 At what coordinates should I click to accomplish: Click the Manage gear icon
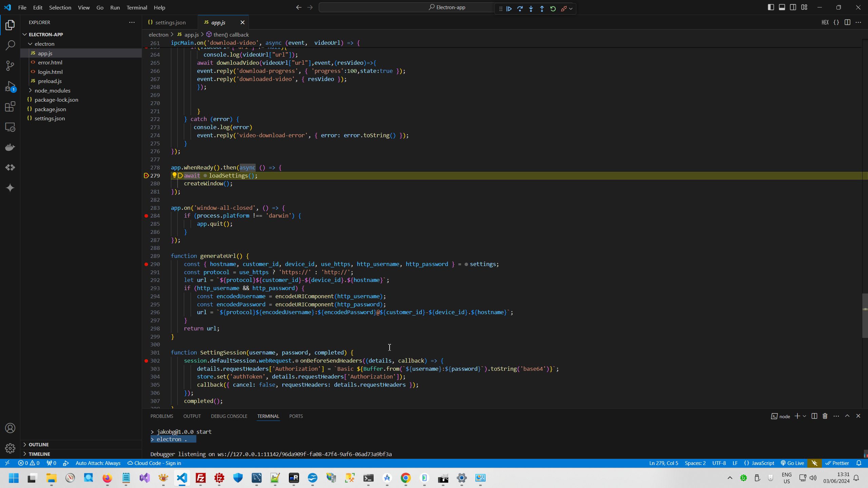[x=10, y=448]
